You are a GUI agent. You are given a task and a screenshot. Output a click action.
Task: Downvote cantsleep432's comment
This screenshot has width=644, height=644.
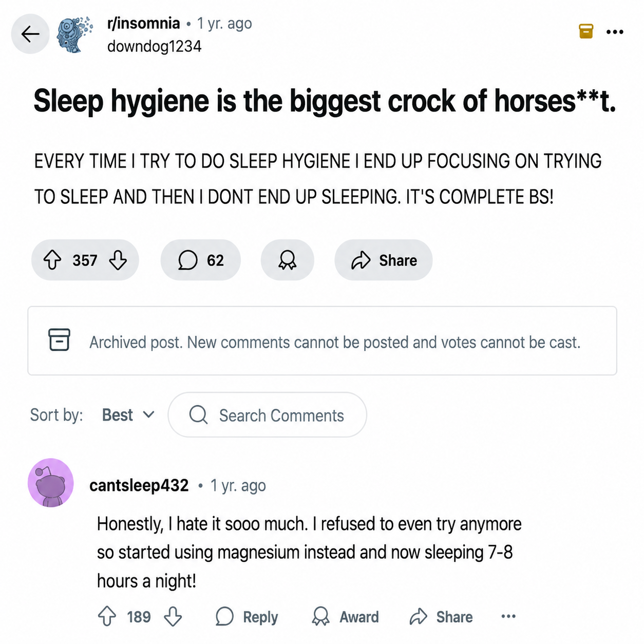click(x=173, y=616)
